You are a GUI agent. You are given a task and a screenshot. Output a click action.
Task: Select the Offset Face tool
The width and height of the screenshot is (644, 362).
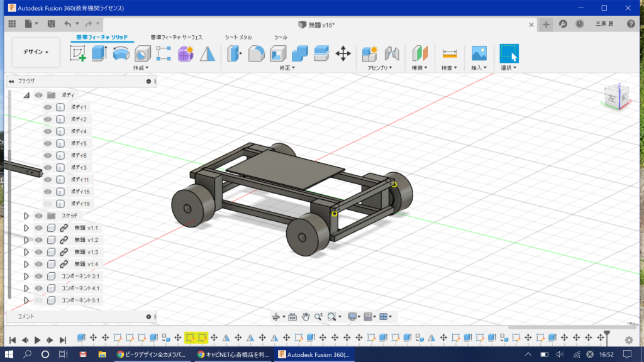click(321, 53)
